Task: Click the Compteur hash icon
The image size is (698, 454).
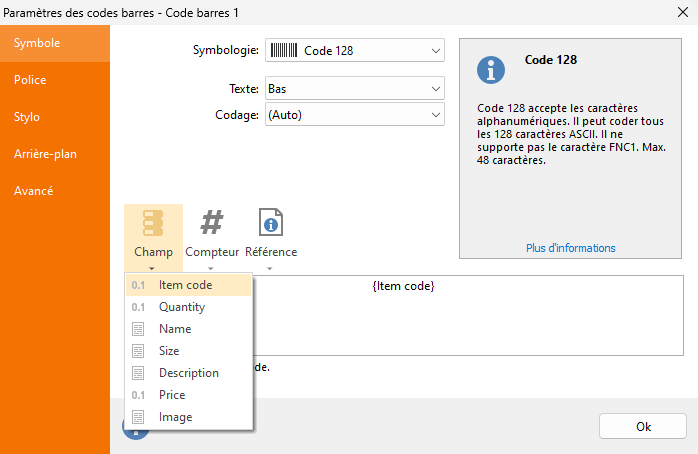Action: (212, 223)
